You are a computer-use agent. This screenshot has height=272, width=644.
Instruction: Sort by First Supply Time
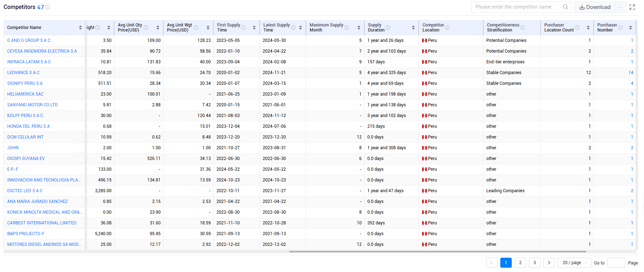coord(254,28)
